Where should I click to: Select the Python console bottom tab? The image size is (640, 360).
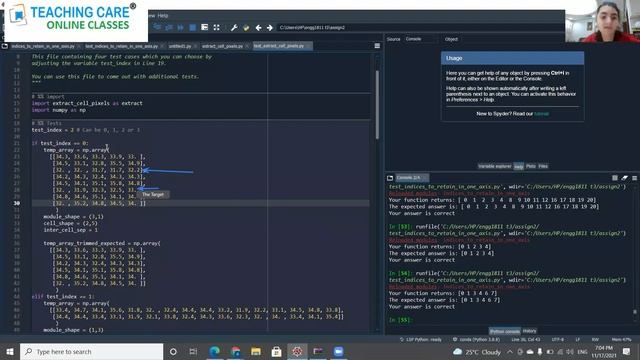click(x=504, y=331)
